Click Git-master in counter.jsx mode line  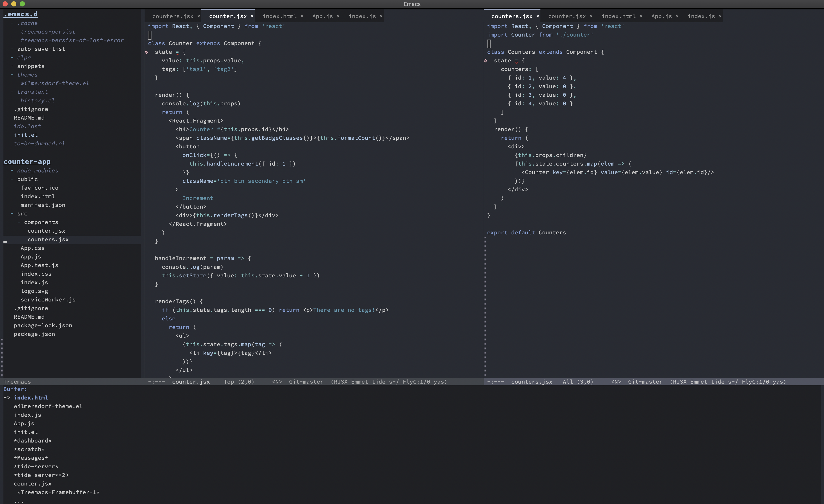(306, 382)
